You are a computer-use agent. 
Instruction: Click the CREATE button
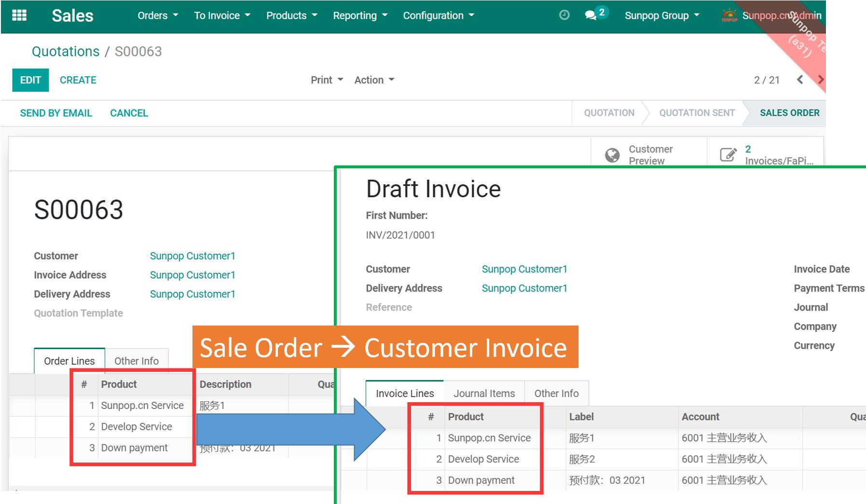[x=78, y=80]
